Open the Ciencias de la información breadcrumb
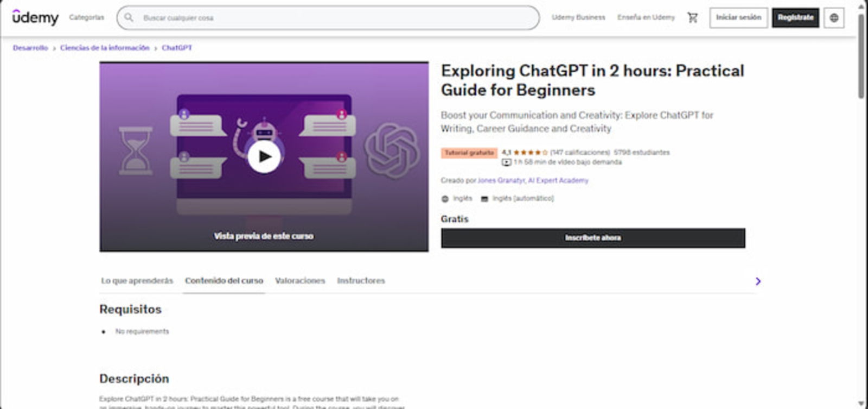868x409 pixels. pyautogui.click(x=105, y=48)
